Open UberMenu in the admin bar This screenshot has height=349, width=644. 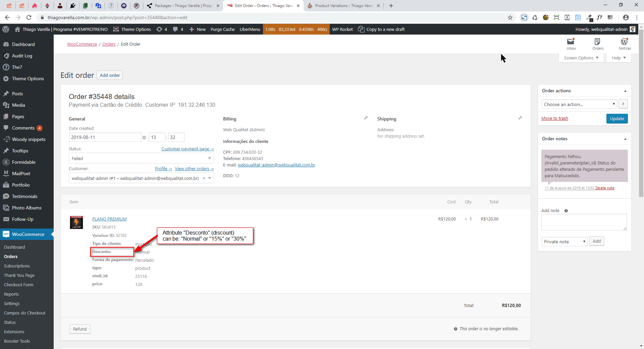click(250, 29)
